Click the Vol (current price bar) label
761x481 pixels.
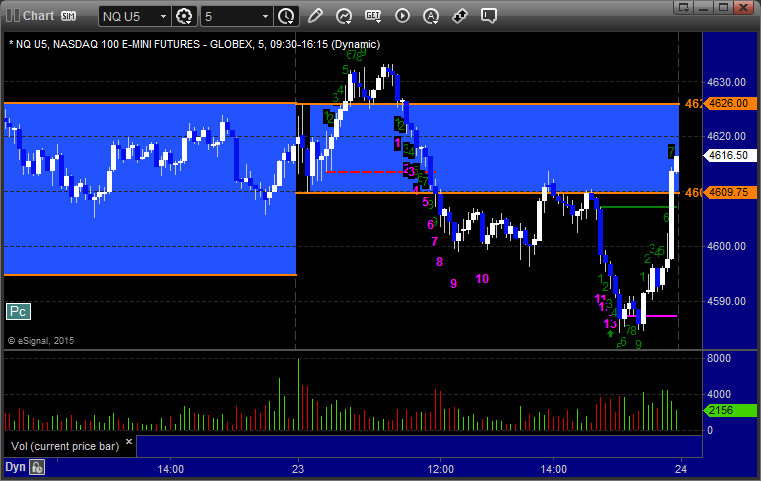click(x=65, y=446)
